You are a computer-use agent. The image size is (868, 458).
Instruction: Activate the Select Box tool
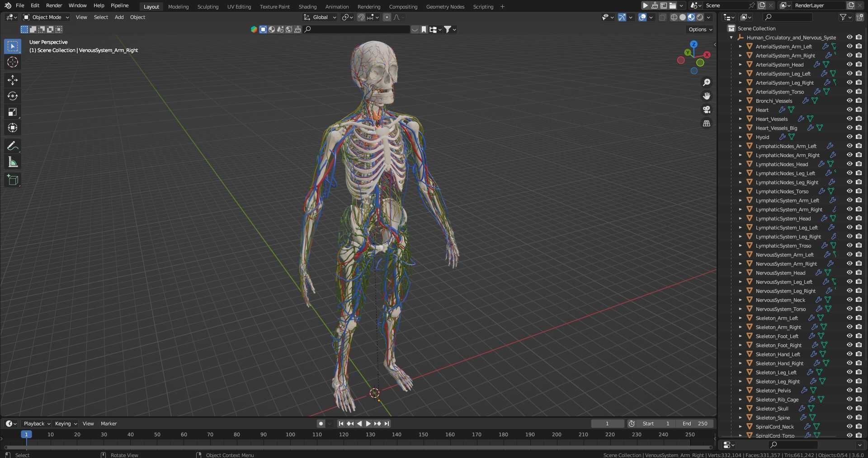13,46
